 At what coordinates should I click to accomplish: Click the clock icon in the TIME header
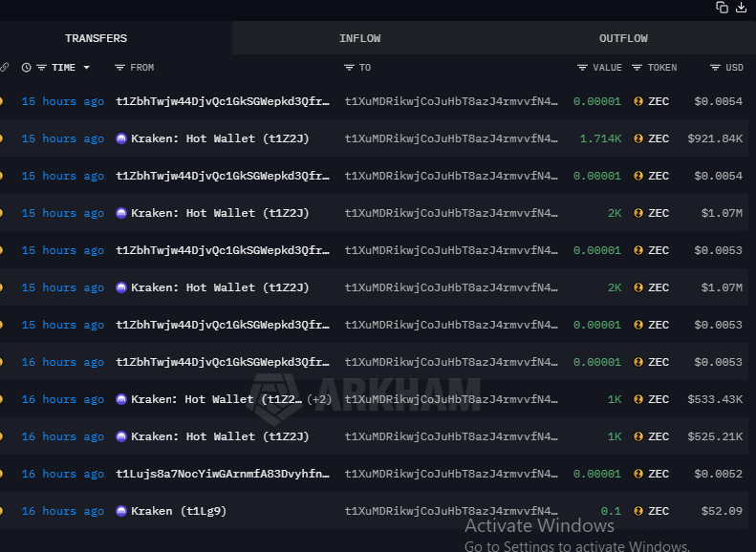(27, 68)
